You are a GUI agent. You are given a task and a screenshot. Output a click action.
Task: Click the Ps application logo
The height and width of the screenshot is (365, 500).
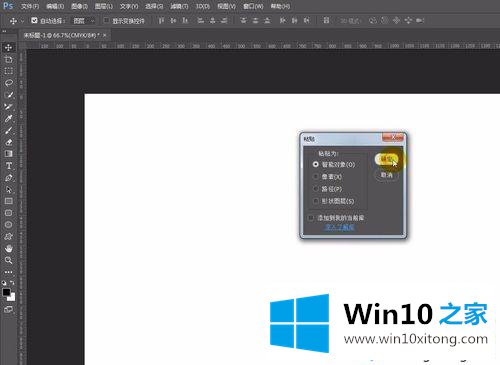point(8,5)
